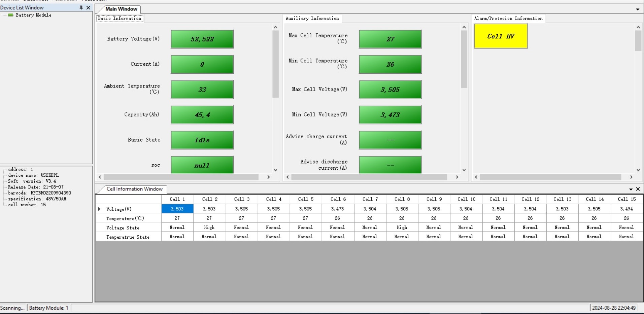Open the Cell Information Window options dropdown

pos(631,189)
